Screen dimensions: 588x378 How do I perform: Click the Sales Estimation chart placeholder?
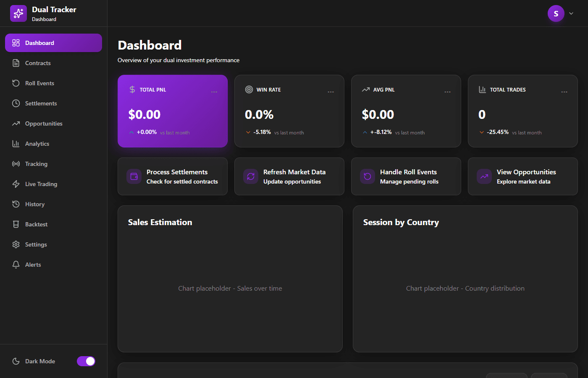click(x=230, y=289)
